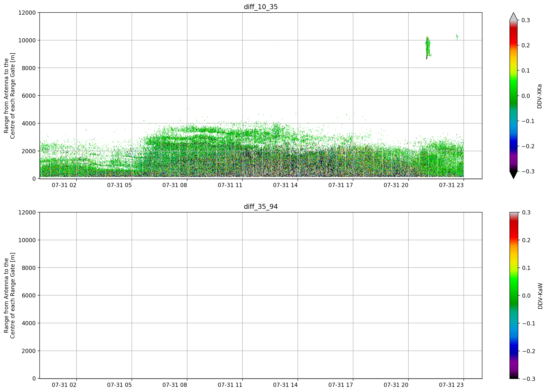Click the 12000 tick on the diff_35_94 y-axis
The height and width of the screenshot is (392, 547).
(x=27, y=212)
